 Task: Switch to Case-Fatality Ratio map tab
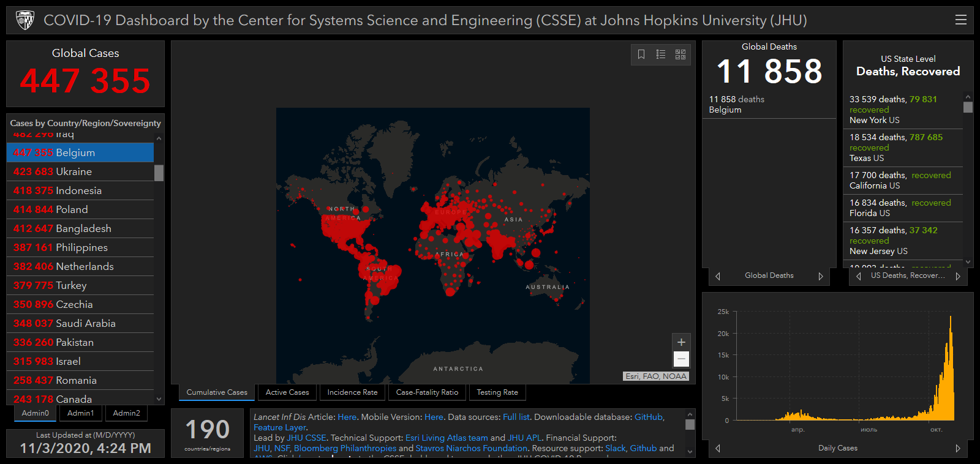point(427,392)
